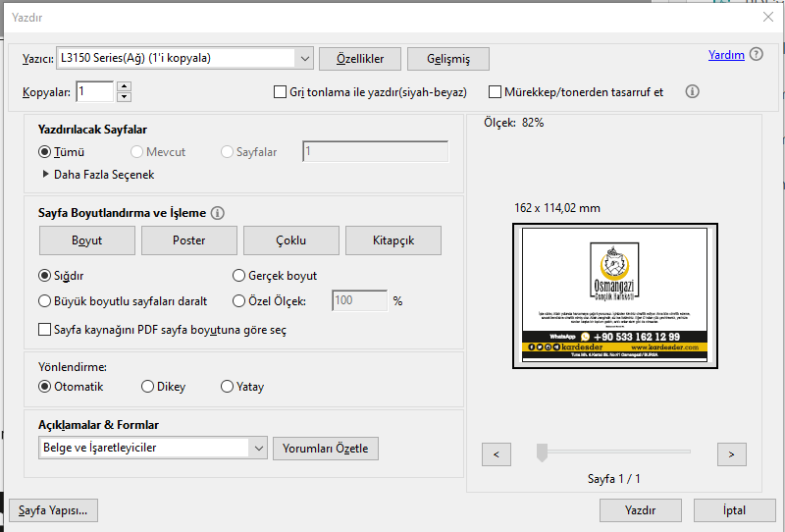Go to next preview page arrow
The width and height of the screenshot is (785, 532).
click(x=731, y=454)
